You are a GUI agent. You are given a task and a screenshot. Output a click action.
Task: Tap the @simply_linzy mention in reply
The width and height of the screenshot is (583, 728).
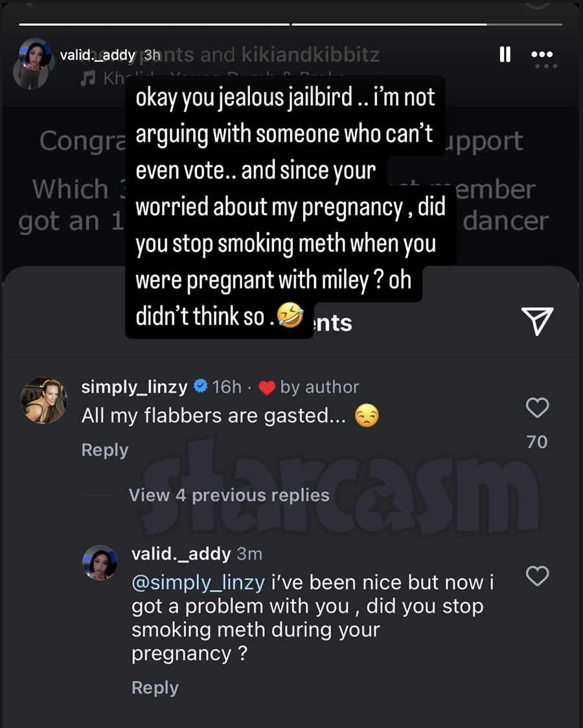[198, 582]
